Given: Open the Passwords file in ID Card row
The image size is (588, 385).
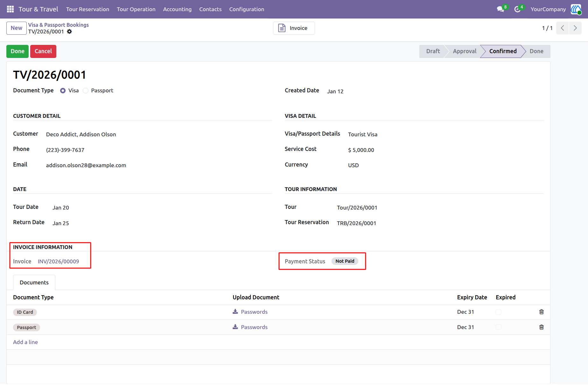Looking at the screenshot, I should pos(254,312).
